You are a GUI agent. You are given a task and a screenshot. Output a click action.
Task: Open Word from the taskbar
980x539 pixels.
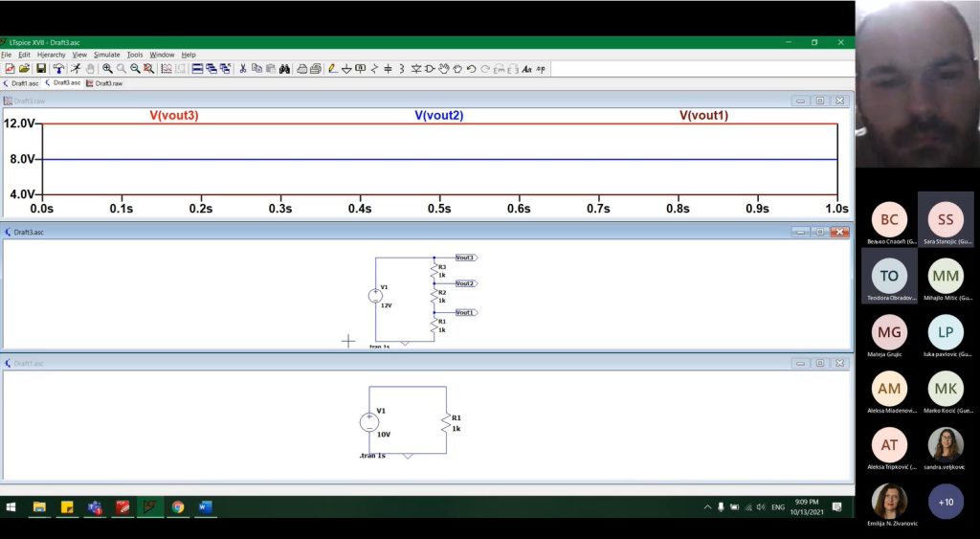pos(205,507)
